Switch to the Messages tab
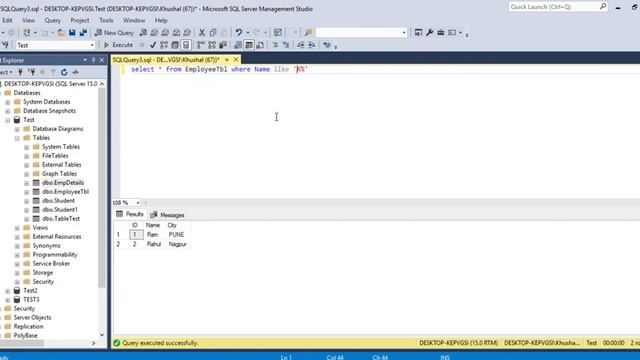 pyautogui.click(x=167, y=215)
